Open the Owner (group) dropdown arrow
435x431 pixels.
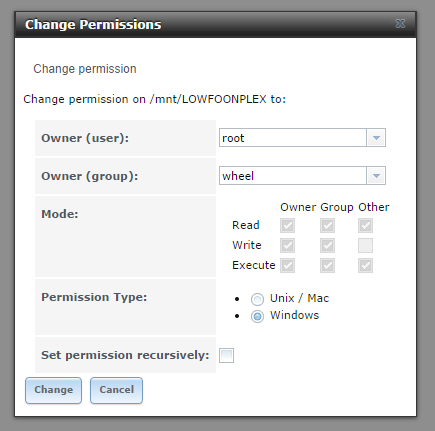376,176
